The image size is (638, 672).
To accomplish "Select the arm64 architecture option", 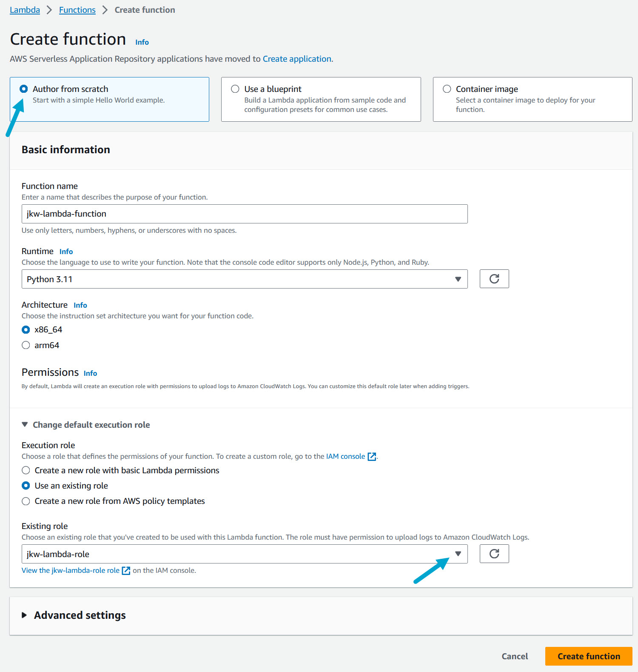I will [26, 345].
